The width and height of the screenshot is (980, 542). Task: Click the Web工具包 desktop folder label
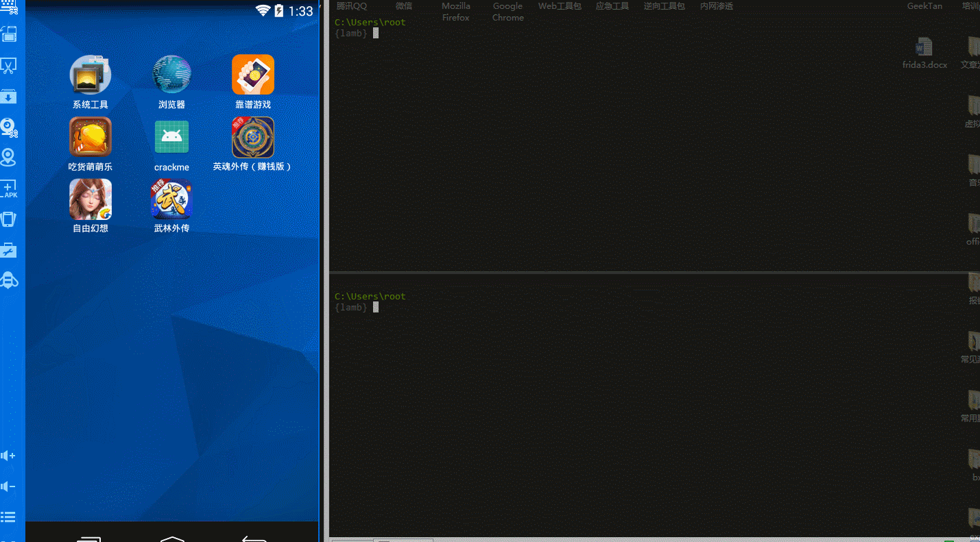pos(560,6)
